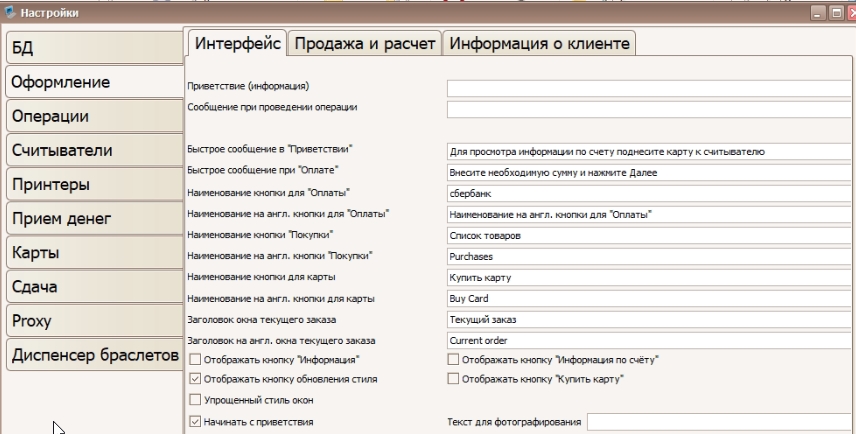
Task: Select the Оформление section
Action: pyautogui.click(x=95, y=82)
